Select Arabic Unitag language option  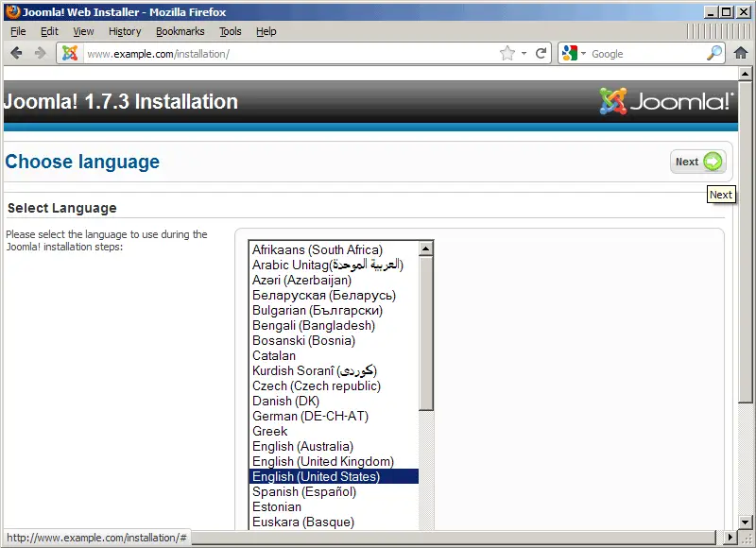click(334, 265)
